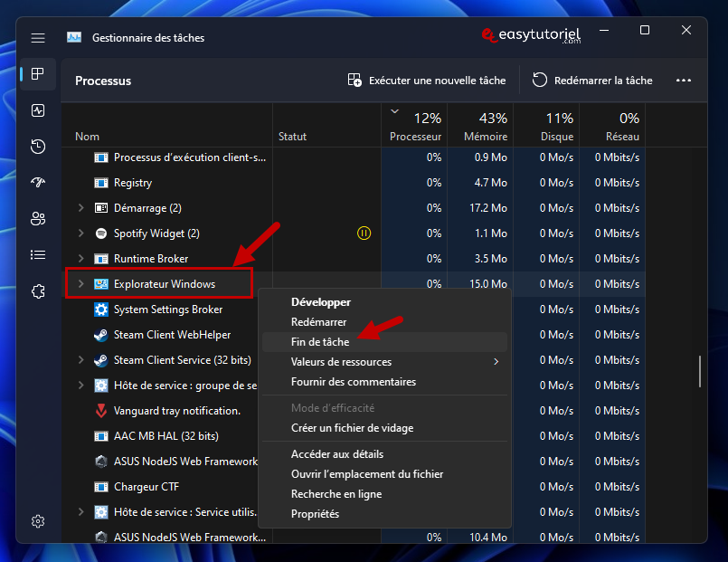Open Startup apps page in sidebar

click(x=38, y=182)
